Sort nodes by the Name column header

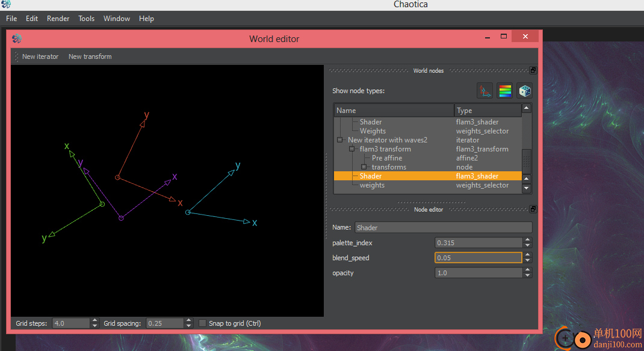pos(394,111)
